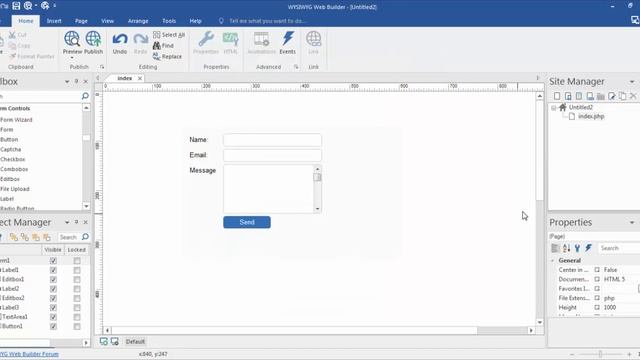
Task: Expand the Advanced group dialog launcher
Action: pyautogui.click(x=296, y=67)
